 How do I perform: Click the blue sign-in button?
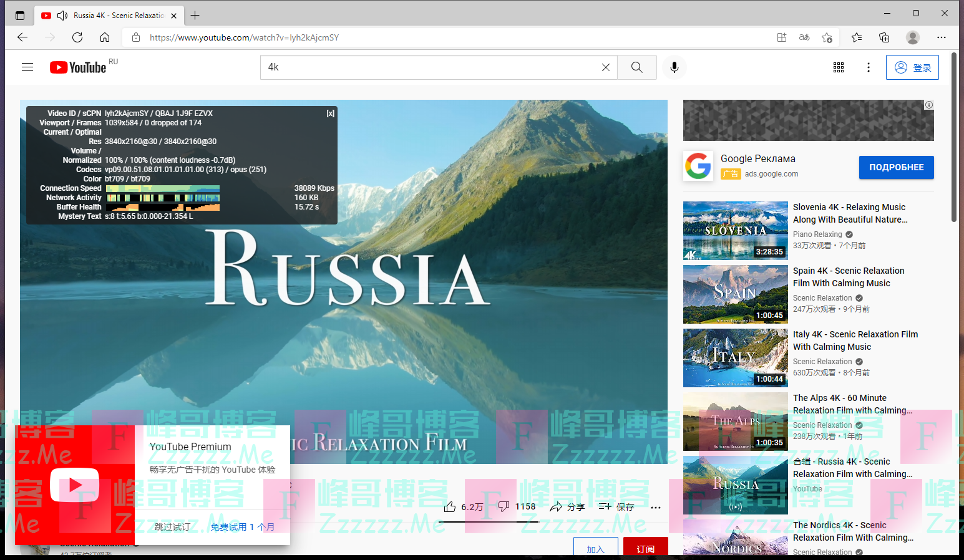(x=912, y=67)
